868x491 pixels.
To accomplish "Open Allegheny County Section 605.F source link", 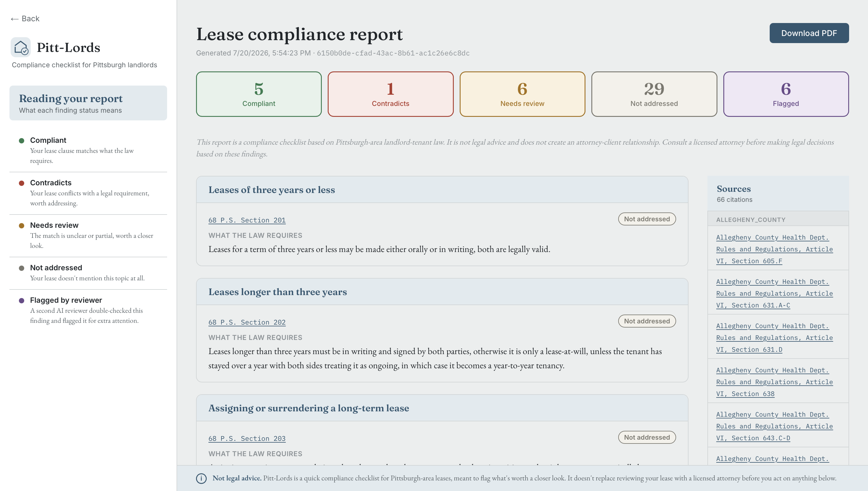I will [774, 249].
